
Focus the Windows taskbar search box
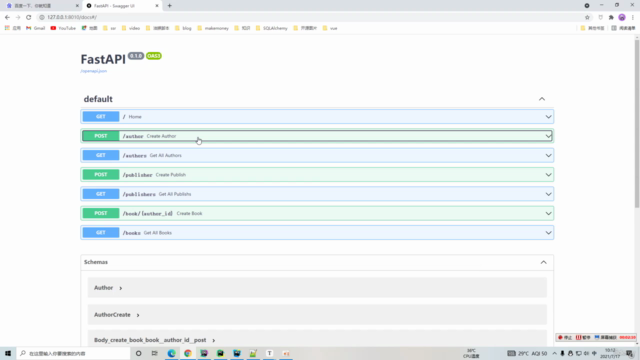tap(73, 353)
